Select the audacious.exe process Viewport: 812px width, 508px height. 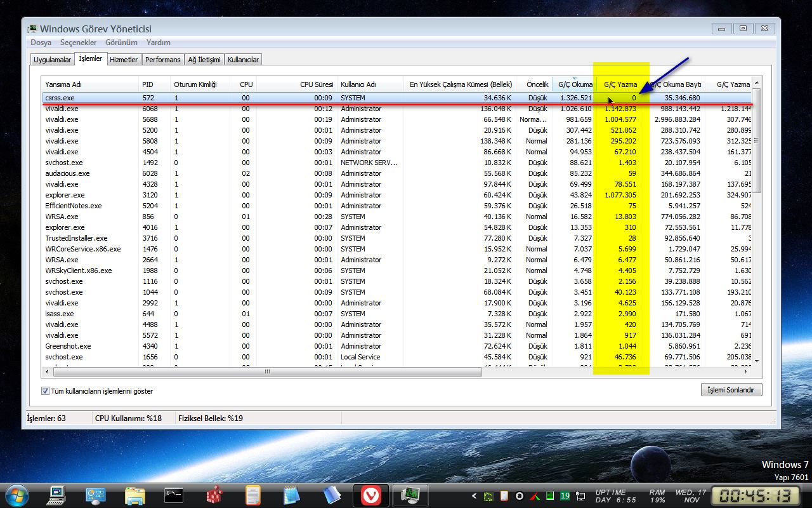[x=396, y=173]
